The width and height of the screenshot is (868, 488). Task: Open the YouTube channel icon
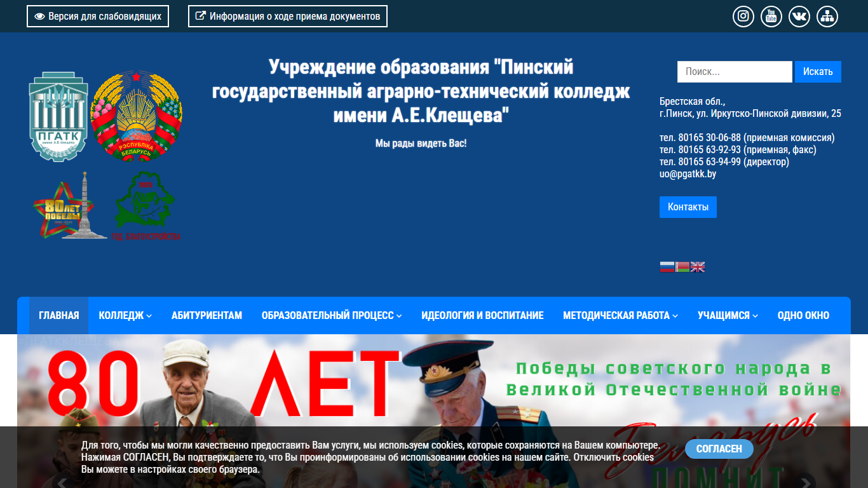coord(771,17)
